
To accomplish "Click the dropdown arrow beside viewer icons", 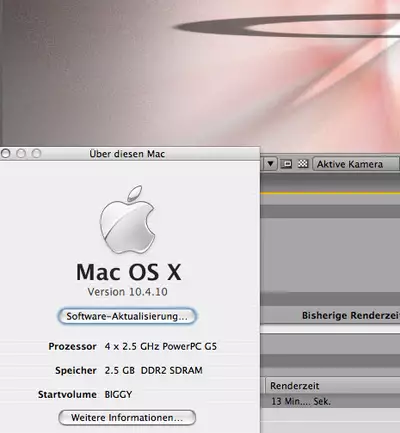I will (271, 164).
